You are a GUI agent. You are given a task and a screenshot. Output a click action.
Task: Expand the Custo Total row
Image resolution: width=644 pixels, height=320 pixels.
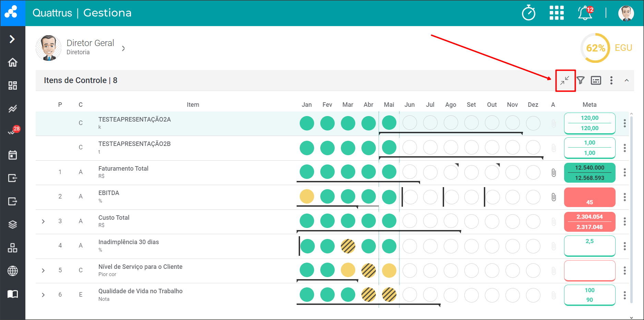pyautogui.click(x=43, y=221)
